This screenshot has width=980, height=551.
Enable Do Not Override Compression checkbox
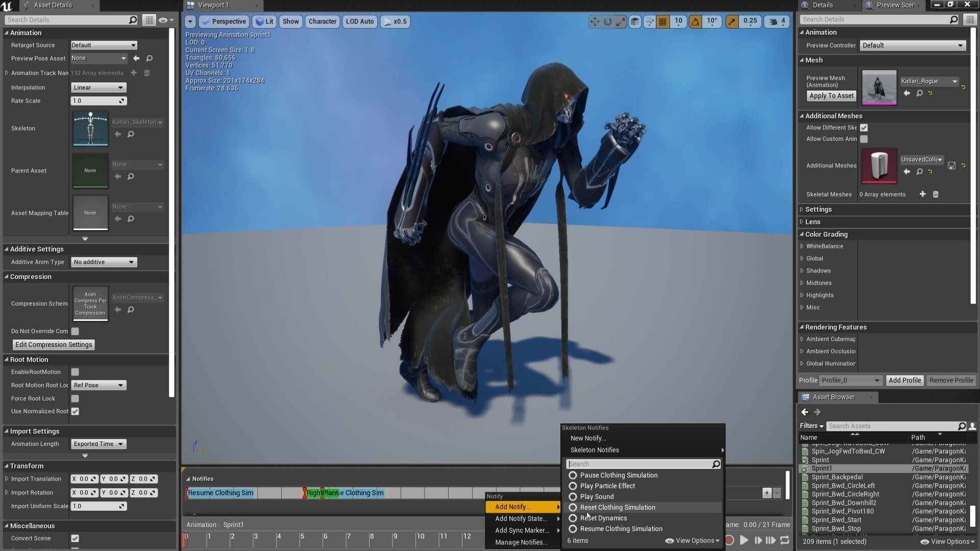click(76, 330)
